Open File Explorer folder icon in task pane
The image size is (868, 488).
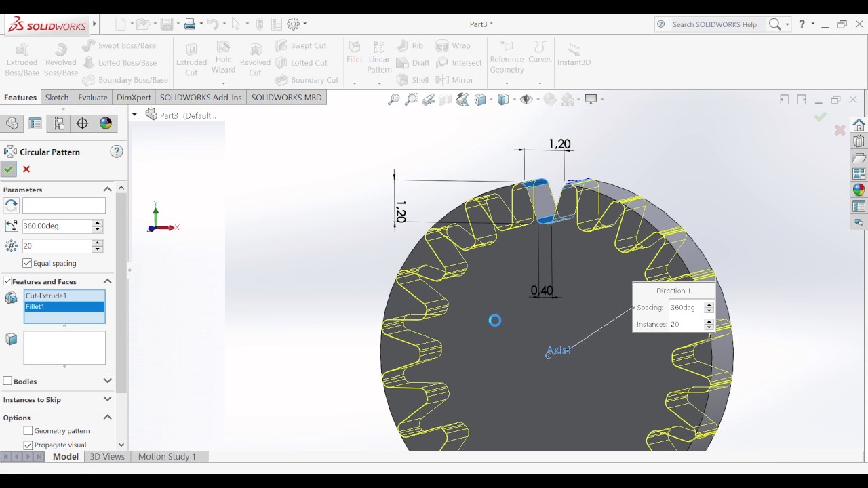tap(859, 158)
